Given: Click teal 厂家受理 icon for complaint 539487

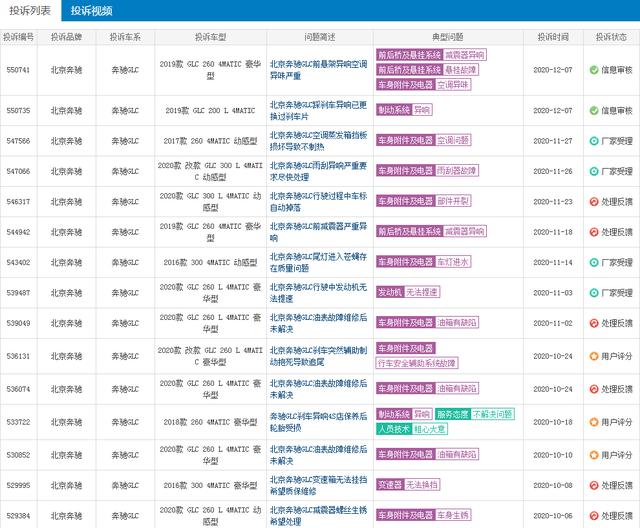Looking at the screenshot, I should point(594,293).
